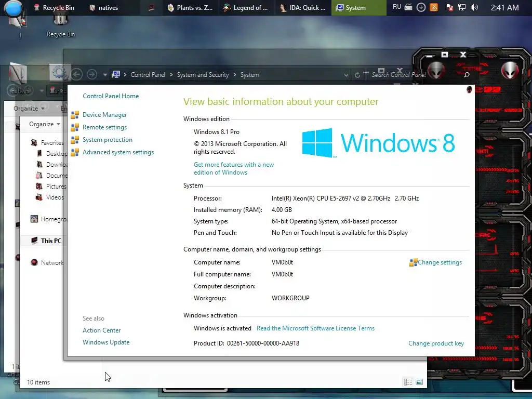532x399 pixels.
Task: Open Action Center flag tray icon
Action: pos(449,7)
